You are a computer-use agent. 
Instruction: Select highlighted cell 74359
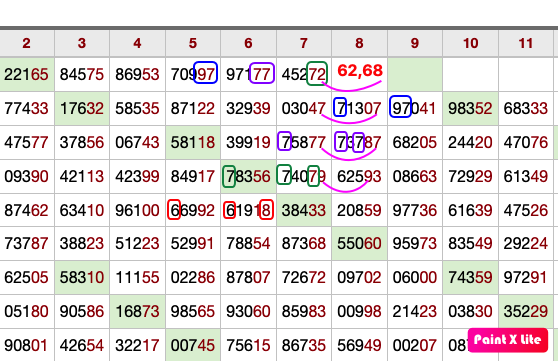(470, 277)
